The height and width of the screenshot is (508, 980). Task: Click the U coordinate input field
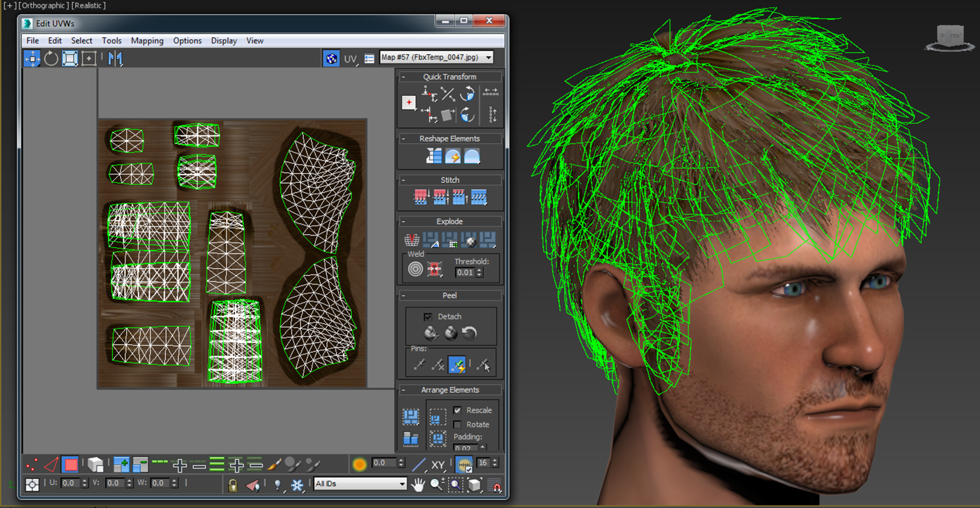pyautogui.click(x=71, y=483)
